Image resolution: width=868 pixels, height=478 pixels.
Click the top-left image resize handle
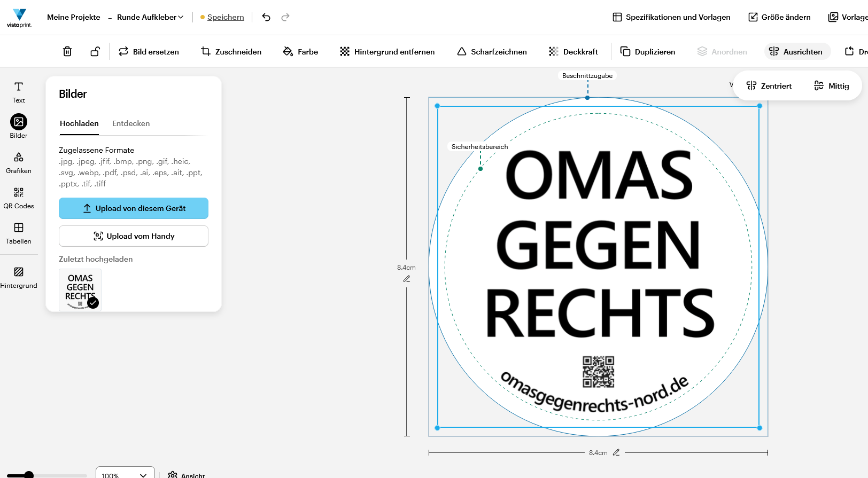437,106
